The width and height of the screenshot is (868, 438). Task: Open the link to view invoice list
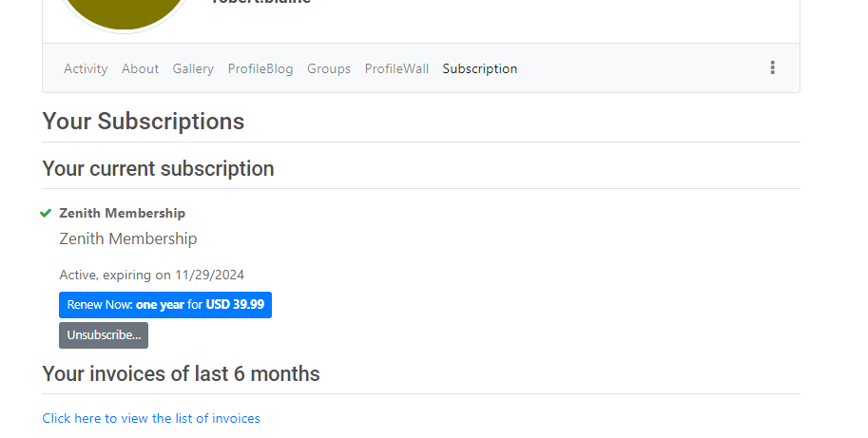point(151,419)
